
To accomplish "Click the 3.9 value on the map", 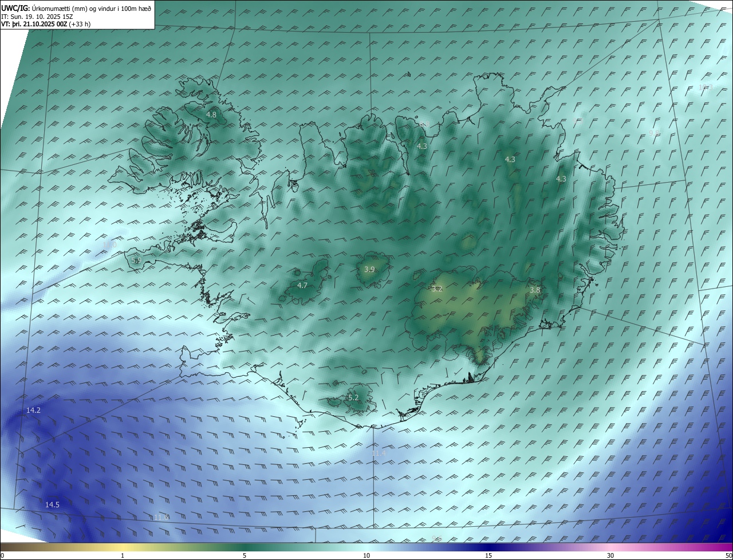I will (369, 269).
